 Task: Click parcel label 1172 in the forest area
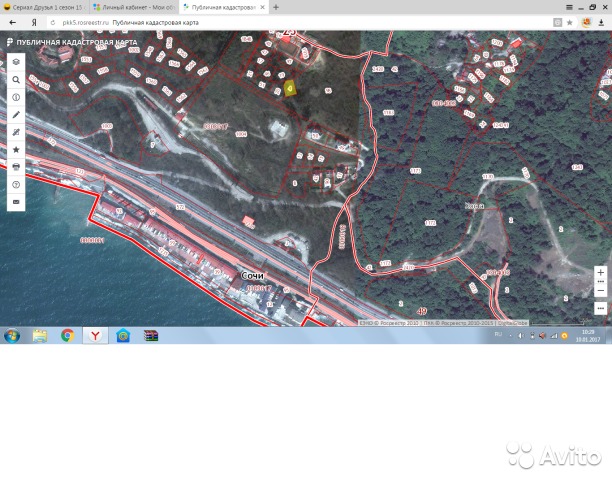tap(430, 223)
